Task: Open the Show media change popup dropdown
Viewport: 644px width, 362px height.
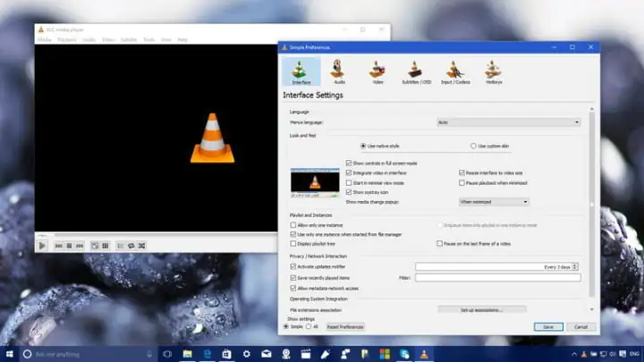Action: click(x=493, y=202)
